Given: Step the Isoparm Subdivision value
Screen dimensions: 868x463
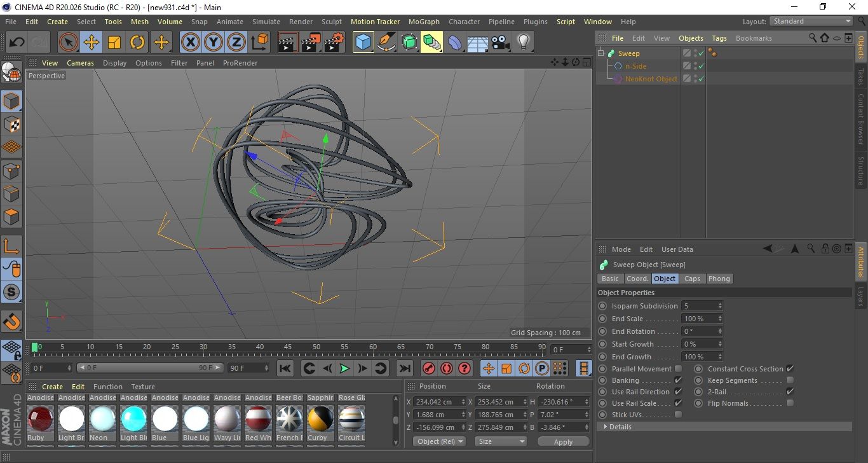Looking at the screenshot, I should [x=720, y=306].
